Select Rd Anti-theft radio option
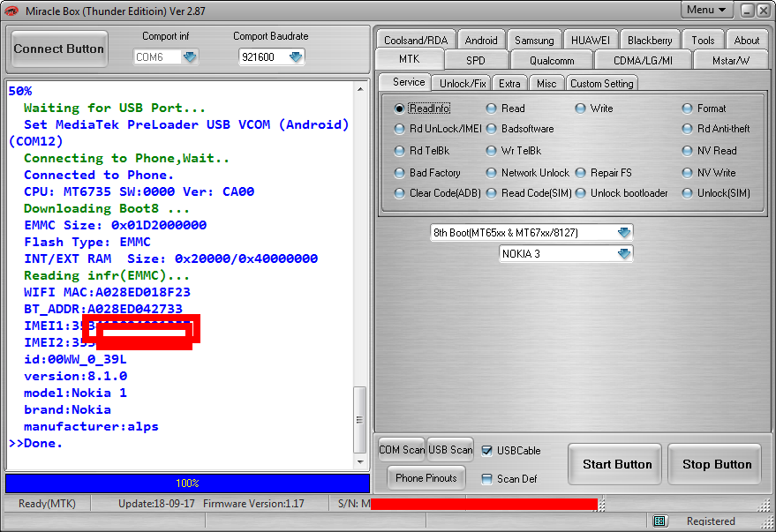776x532 pixels. (687, 129)
